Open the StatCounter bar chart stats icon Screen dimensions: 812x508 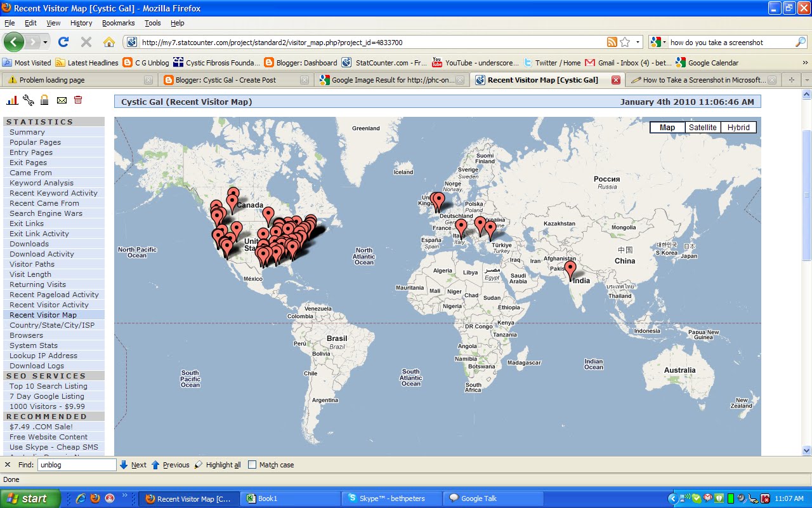12,100
